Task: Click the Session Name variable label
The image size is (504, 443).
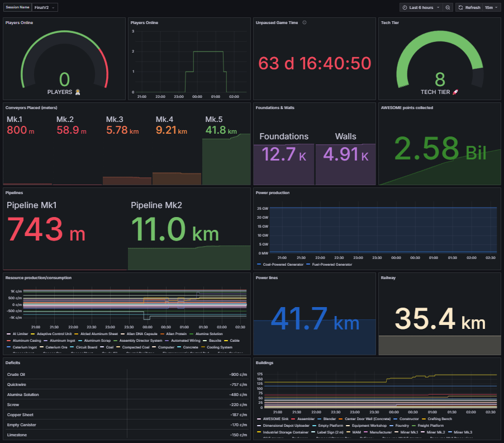Action: tap(17, 7)
